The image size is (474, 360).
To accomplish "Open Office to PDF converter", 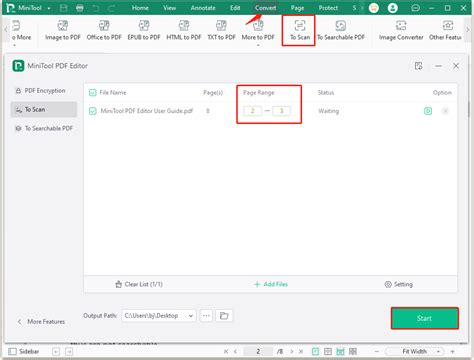I will point(104,30).
